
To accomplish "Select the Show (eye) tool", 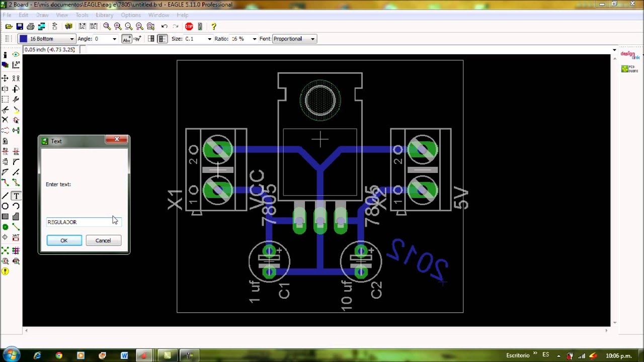I will point(16,54).
